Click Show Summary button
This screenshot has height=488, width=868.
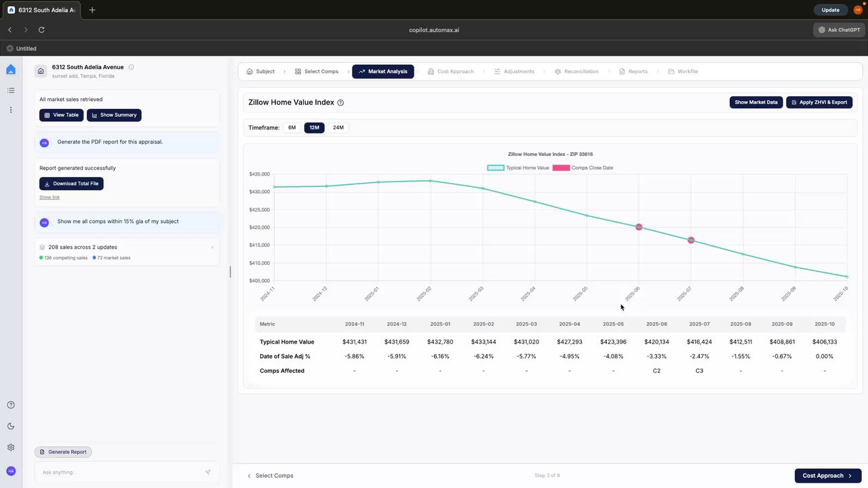[x=114, y=115]
